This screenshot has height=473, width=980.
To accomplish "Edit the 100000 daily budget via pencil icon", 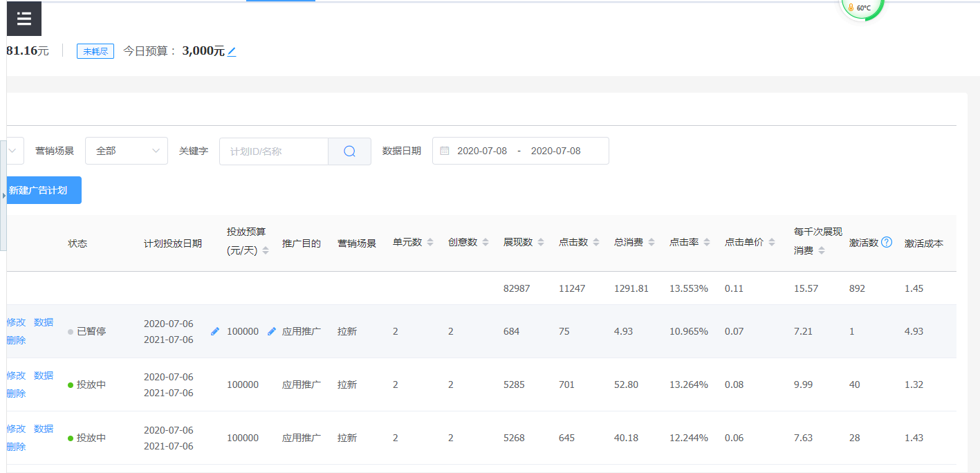I will [x=271, y=331].
